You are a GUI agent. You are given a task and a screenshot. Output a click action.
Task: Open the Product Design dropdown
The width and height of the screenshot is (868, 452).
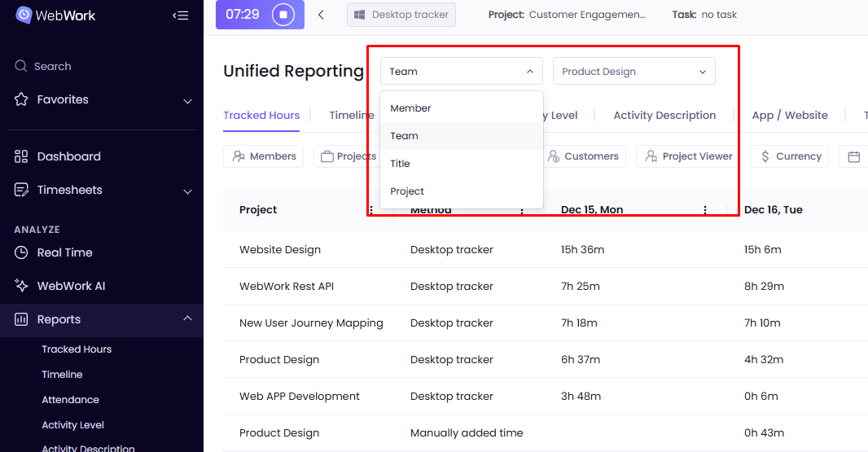633,72
